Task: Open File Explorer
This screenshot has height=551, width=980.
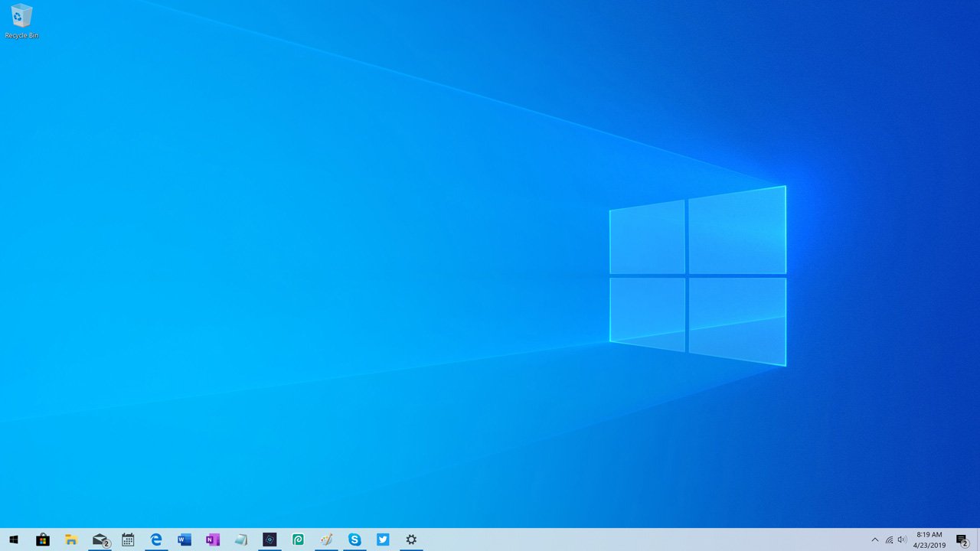Action: (70, 540)
